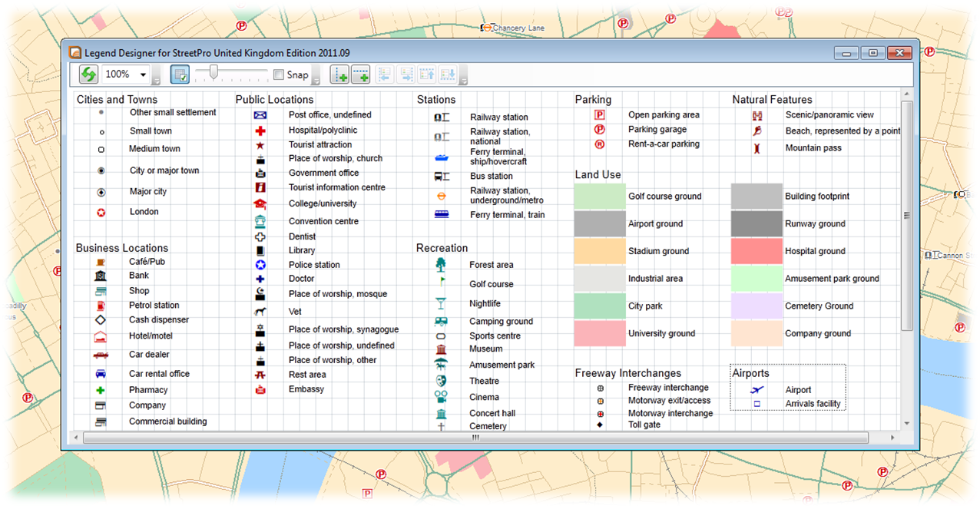Select the Petrol station symbol

pyautogui.click(x=101, y=306)
